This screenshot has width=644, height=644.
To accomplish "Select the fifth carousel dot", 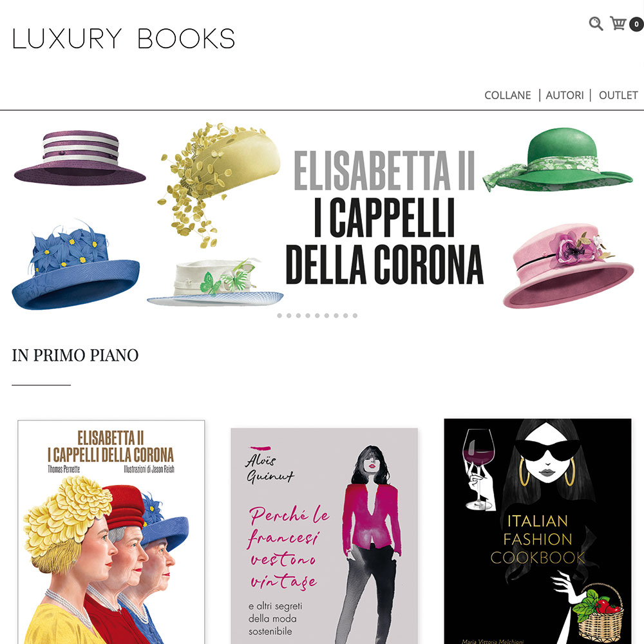I will click(317, 316).
